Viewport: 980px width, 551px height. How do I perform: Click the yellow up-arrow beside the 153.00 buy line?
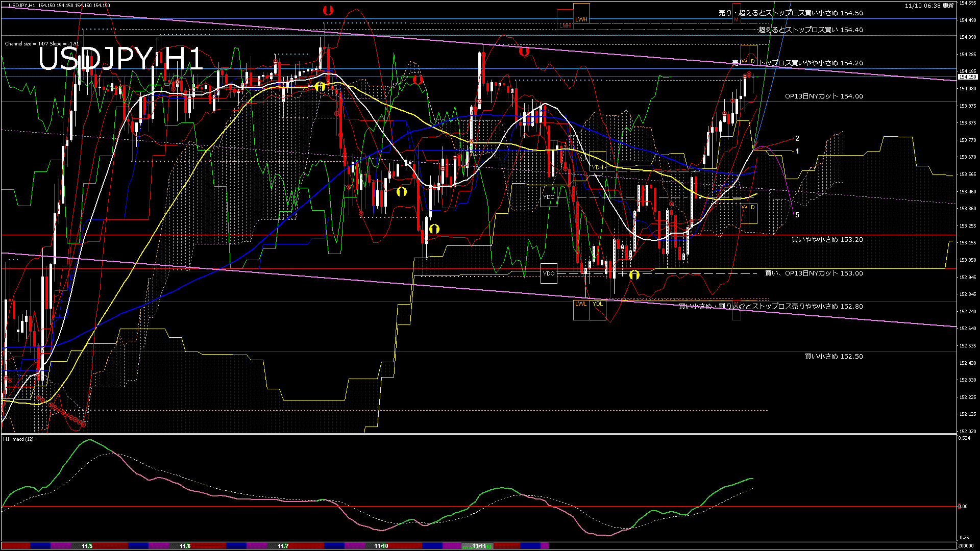click(x=634, y=275)
